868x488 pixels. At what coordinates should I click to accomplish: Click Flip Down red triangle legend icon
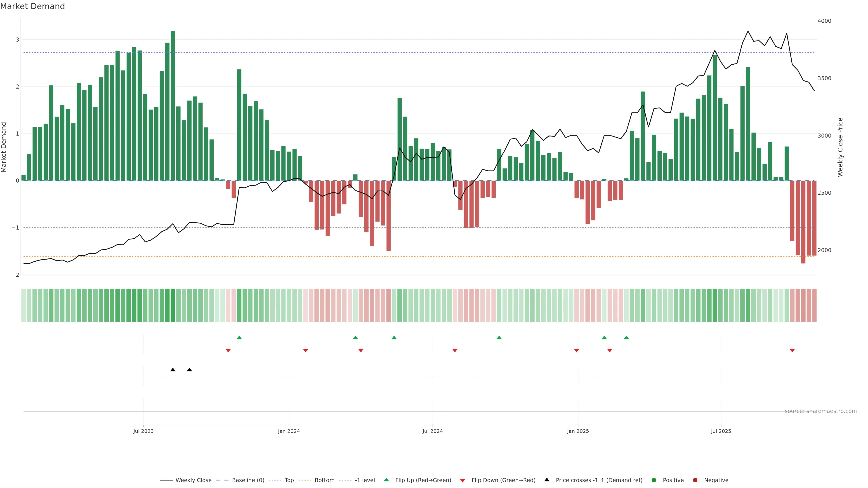click(463, 480)
